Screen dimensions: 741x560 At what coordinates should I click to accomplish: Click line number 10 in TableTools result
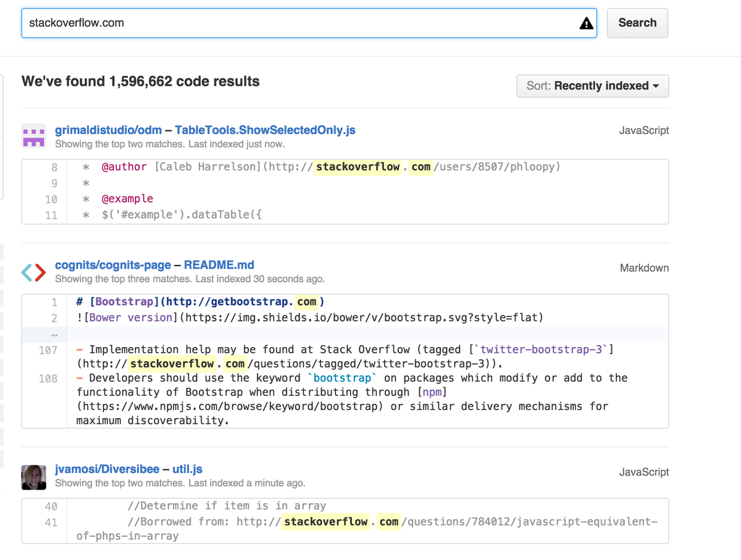51,199
